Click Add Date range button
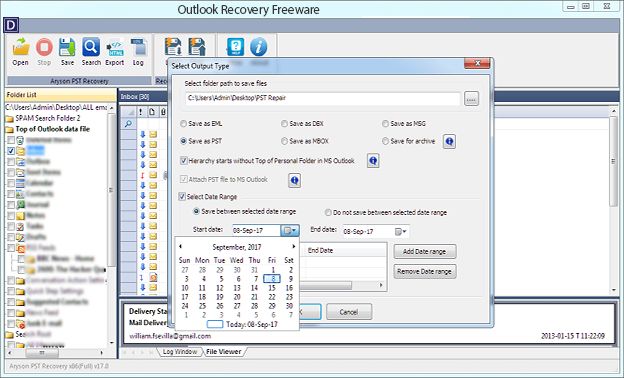 coord(425,251)
